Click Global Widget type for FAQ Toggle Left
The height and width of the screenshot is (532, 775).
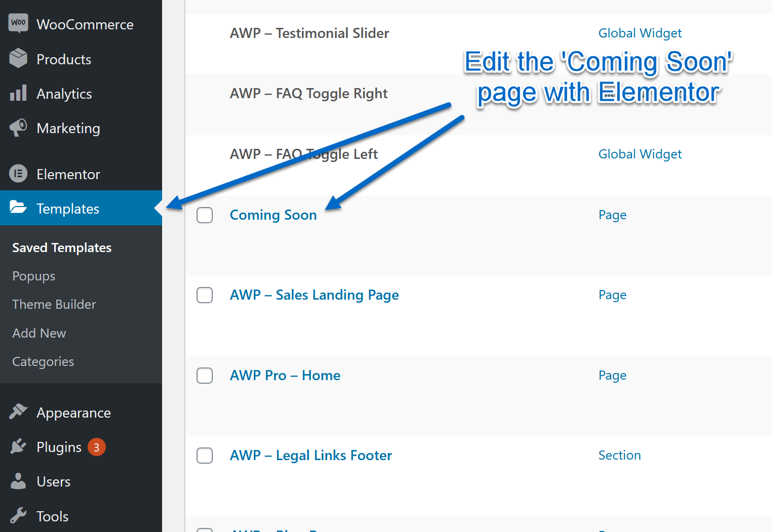pyautogui.click(x=640, y=154)
